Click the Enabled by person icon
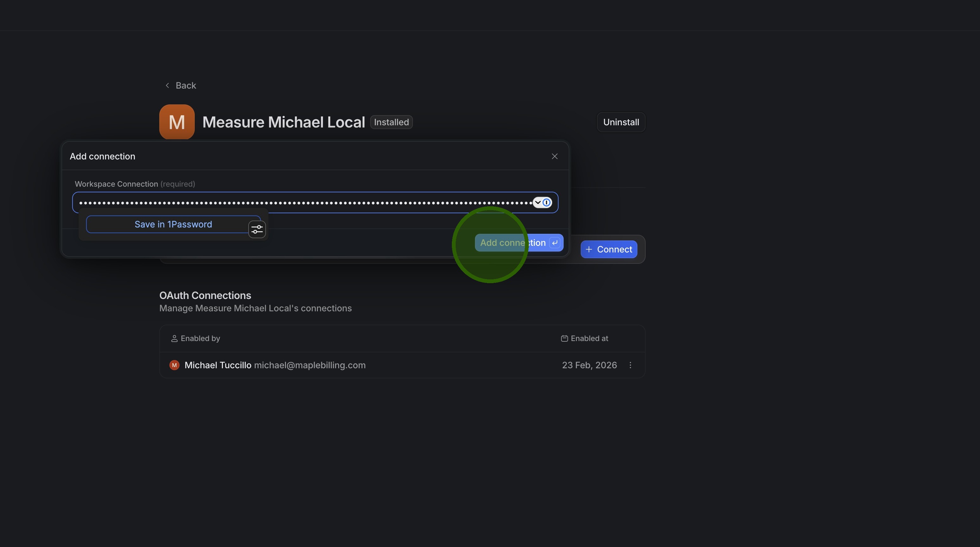The width and height of the screenshot is (980, 547). click(x=174, y=338)
